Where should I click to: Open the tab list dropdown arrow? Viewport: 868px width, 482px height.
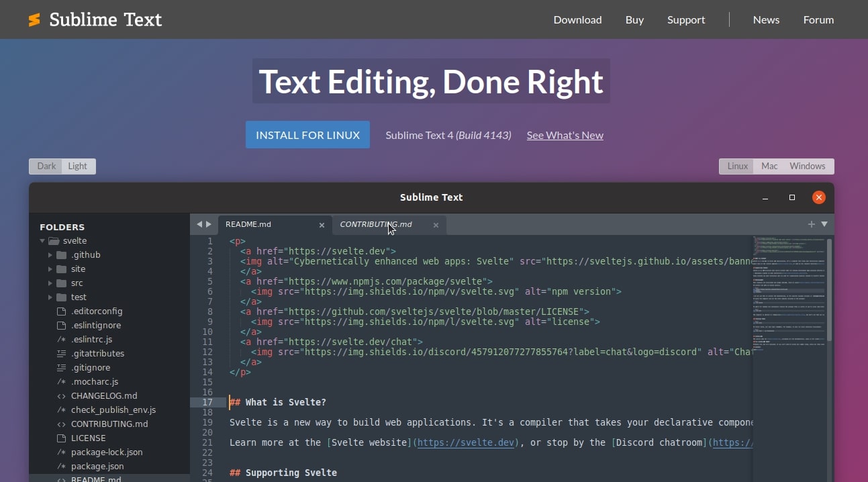click(824, 224)
